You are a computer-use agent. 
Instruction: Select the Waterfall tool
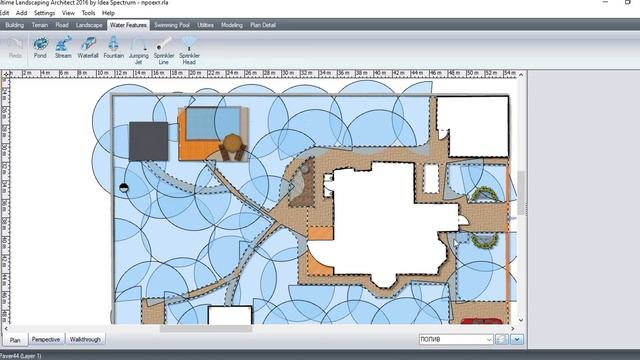pos(88,48)
